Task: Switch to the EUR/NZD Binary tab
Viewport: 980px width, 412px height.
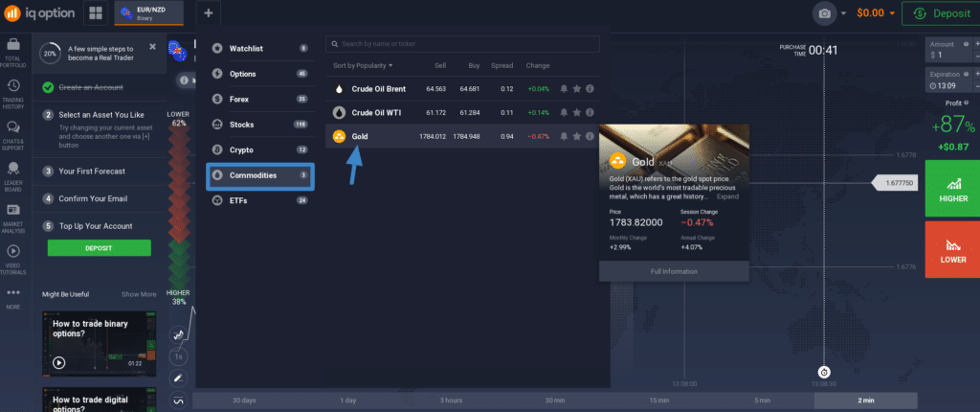Action: (x=148, y=13)
